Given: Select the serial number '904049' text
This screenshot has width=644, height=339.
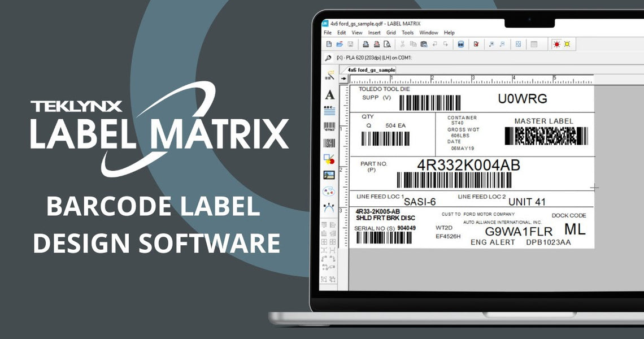Looking at the screenshot, I should (406, 228).
